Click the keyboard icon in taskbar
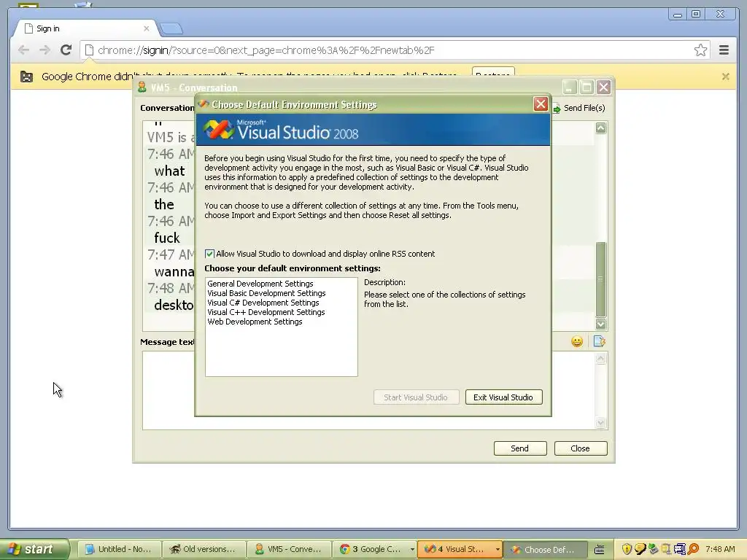 [x=600, y=550]
